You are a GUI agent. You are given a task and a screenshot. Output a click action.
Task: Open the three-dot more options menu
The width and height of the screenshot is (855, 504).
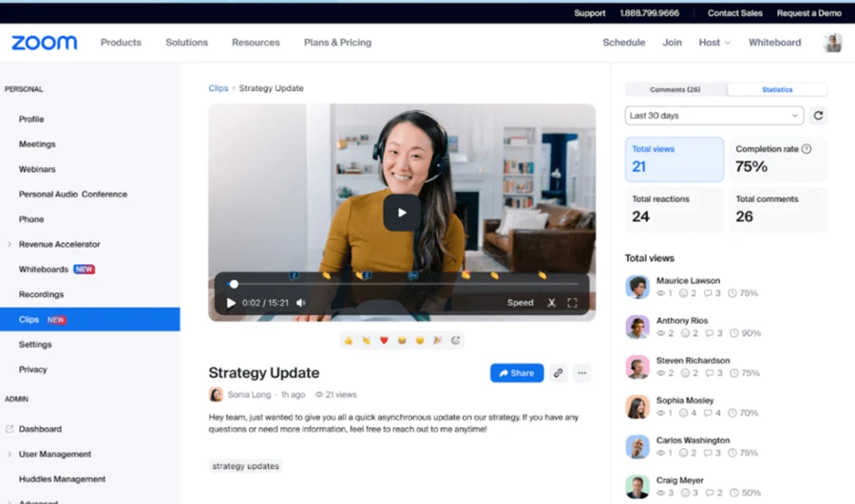pos(582,373)
